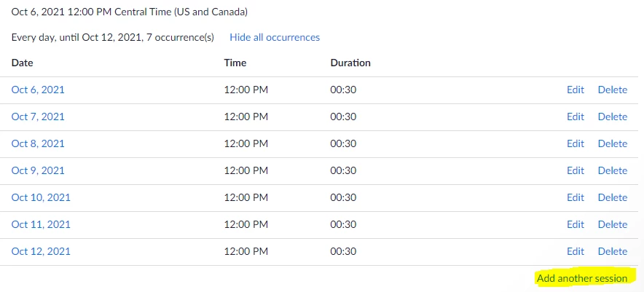Viewport: 644px width, 292px height.
Task: Open the Oct 7, 2021 occurrence
Action: click(38, 117)
